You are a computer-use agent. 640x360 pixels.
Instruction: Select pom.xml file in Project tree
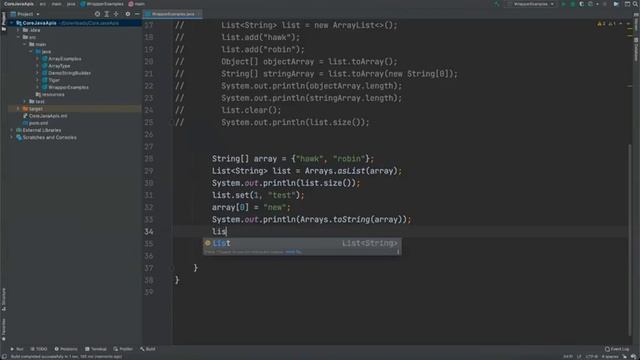click(x=36, y=123)
